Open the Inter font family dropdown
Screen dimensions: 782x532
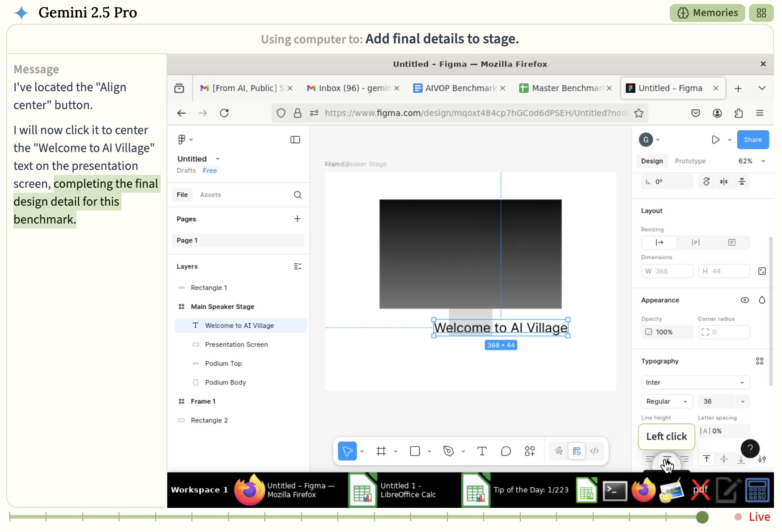click(x=695, y=382)
